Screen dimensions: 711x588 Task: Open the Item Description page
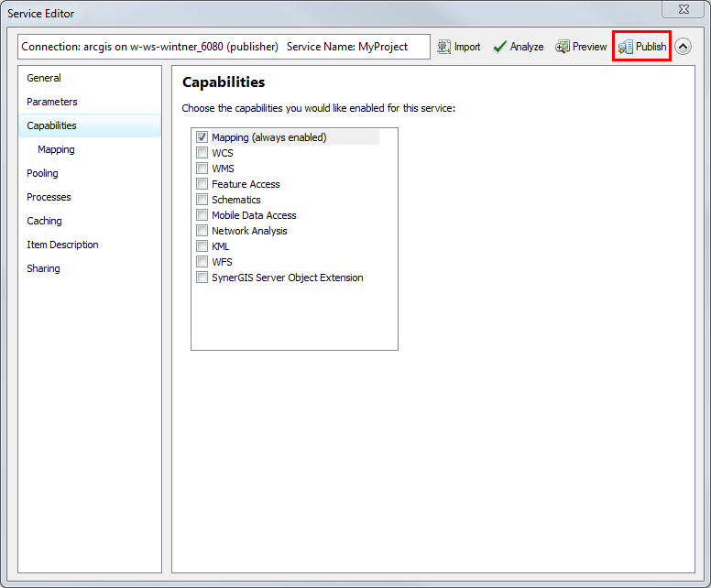point(62,245)
